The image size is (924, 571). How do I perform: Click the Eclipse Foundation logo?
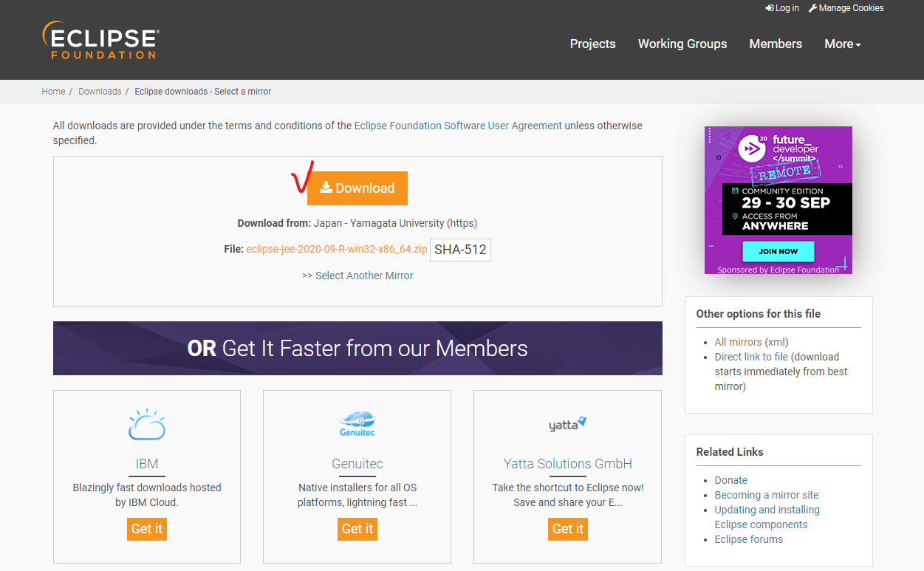point(100,41)
